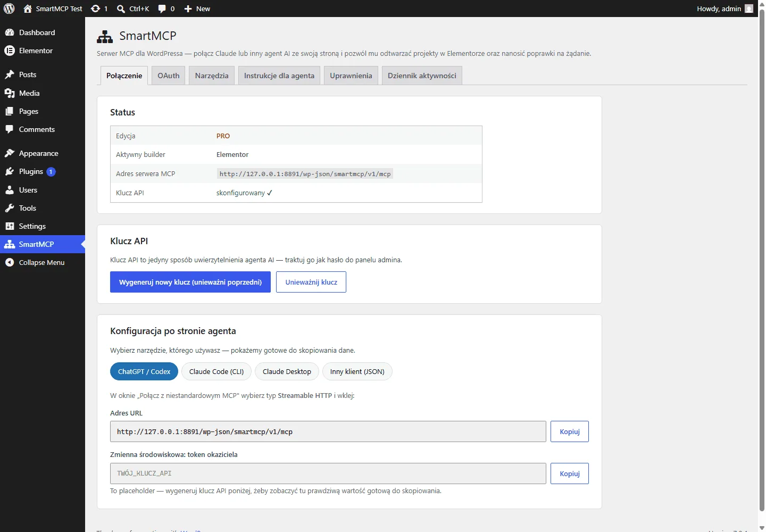
Task: Open the Media library
Action: (43, 93)
